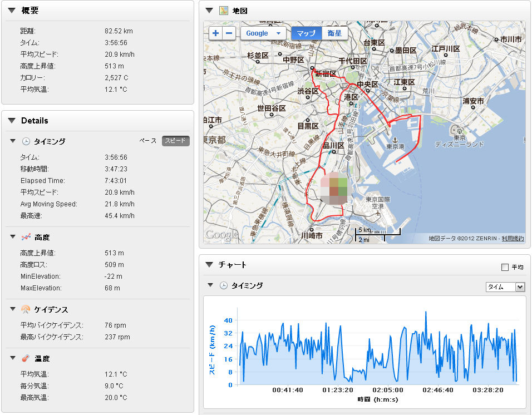
Task: Click the thermometer icon beside 温度
Action: tap(26, 358)
